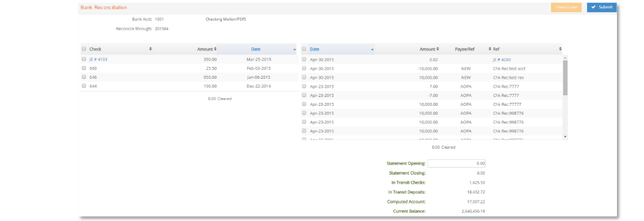Click the 100.00 check amount cell
644x221 pixels.
point(210,86)
